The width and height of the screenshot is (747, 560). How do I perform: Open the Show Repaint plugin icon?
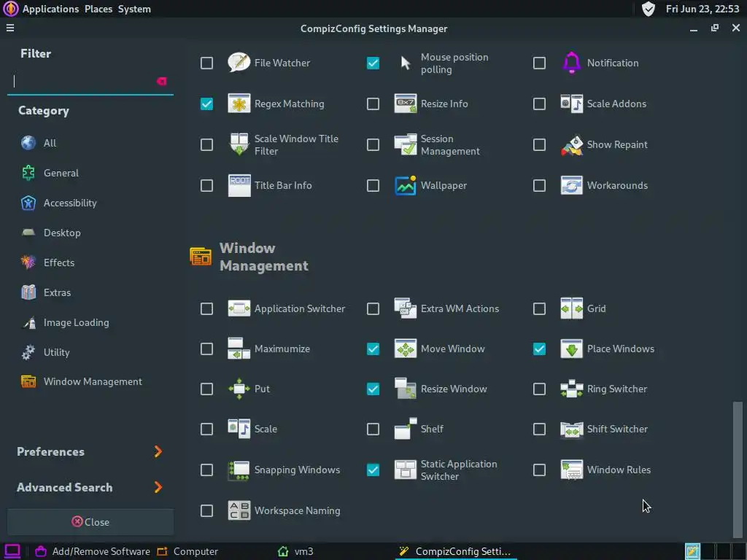point(571,145)
